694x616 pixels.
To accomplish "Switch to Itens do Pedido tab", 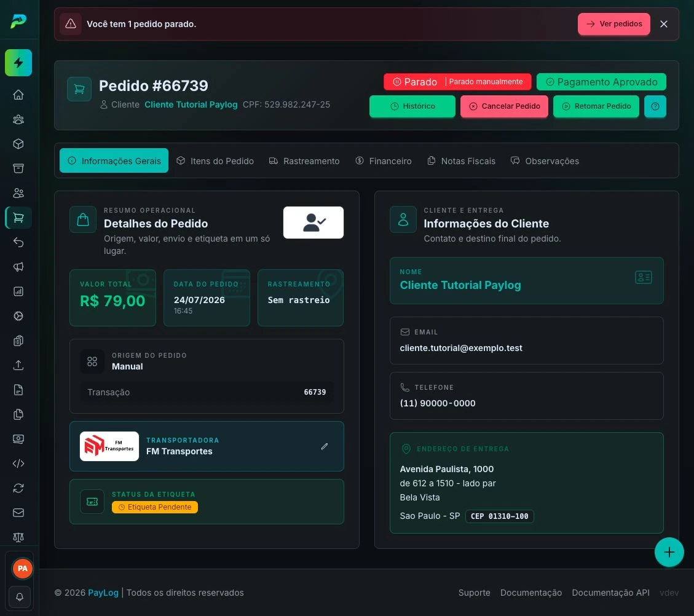I will 215,161.
